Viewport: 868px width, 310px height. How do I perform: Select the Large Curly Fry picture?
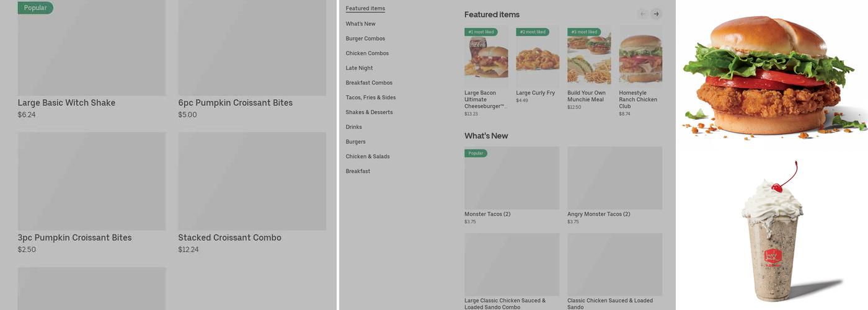click(x=538, y=58)
